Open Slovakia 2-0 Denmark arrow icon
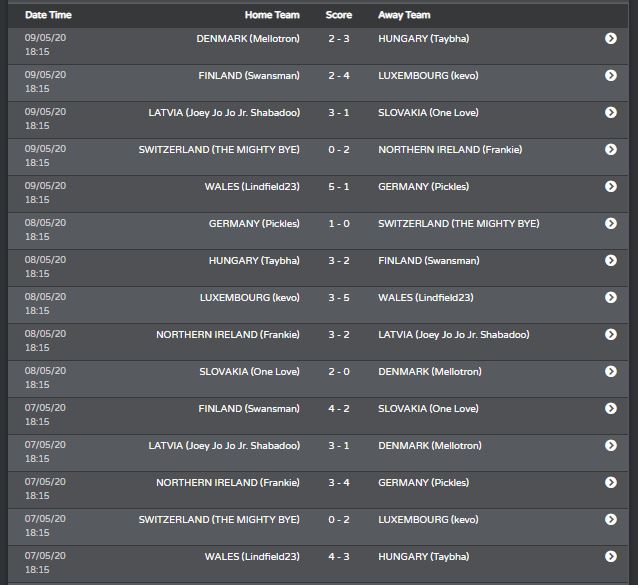The height and width of the screenshot is (585, 638). point(610,371)
